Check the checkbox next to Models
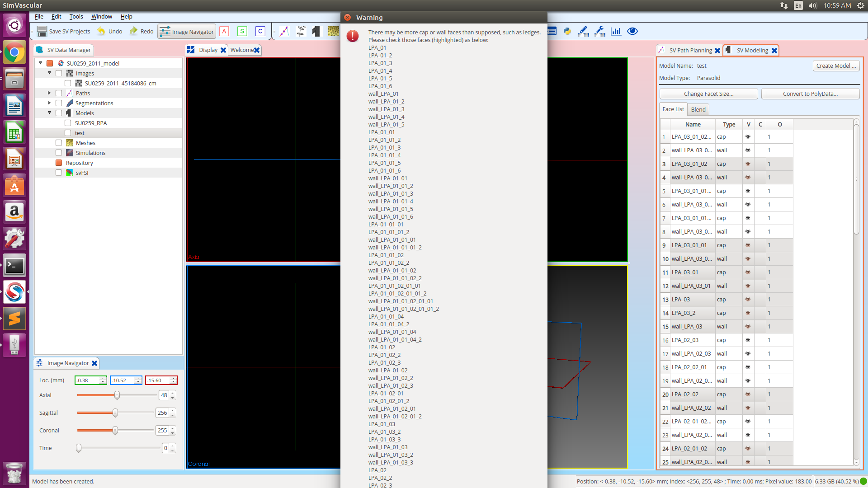868x488 pixels. 59,113
